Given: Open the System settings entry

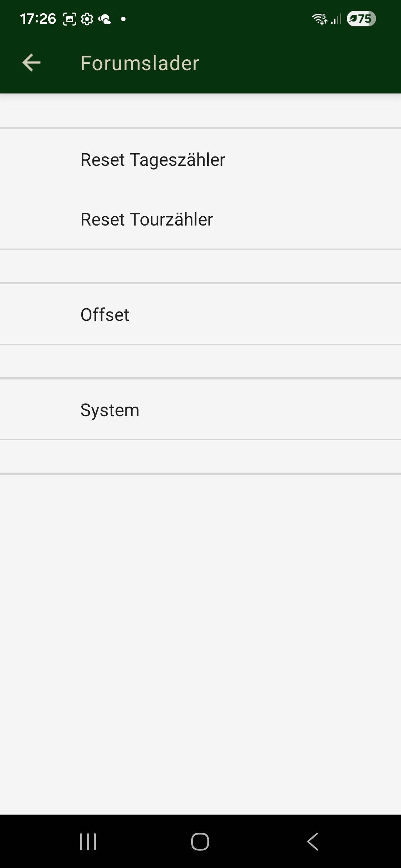Looking at the screenshot, I should click(110, 410).
